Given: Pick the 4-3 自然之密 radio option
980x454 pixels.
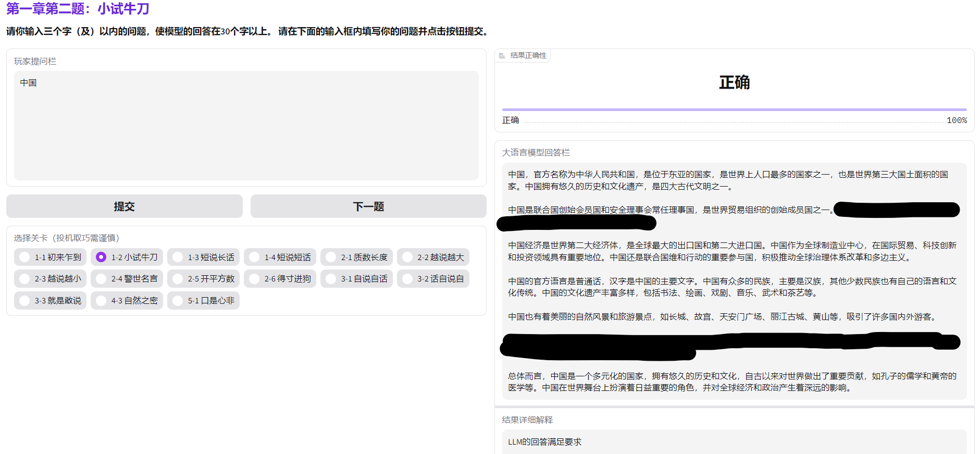Looking at the screenshot, I should (x=127, y=301).
